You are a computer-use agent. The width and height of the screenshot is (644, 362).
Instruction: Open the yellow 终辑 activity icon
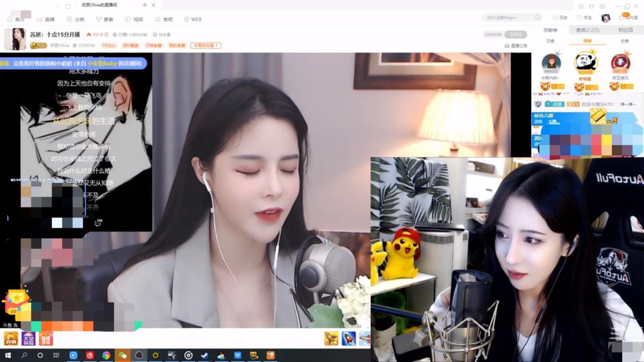[11, 339]
